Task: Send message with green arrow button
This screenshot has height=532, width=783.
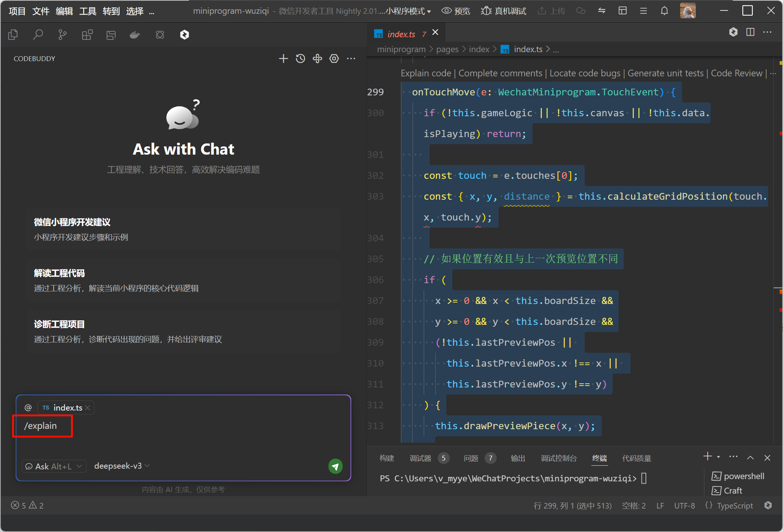Action: [x=335, y=466]
